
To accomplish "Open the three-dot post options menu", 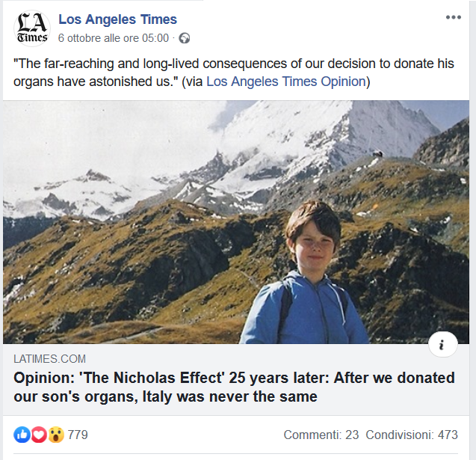I will coord(453,17).
